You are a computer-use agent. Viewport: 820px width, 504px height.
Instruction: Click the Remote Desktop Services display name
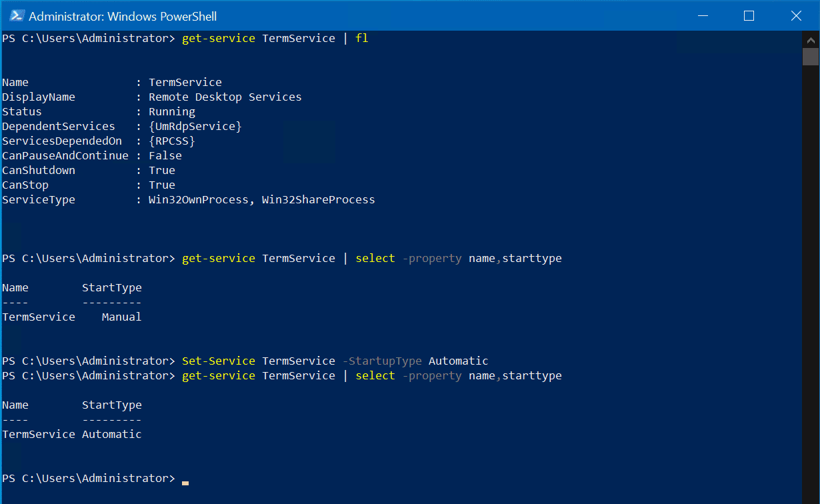click(x=225, y=97)
